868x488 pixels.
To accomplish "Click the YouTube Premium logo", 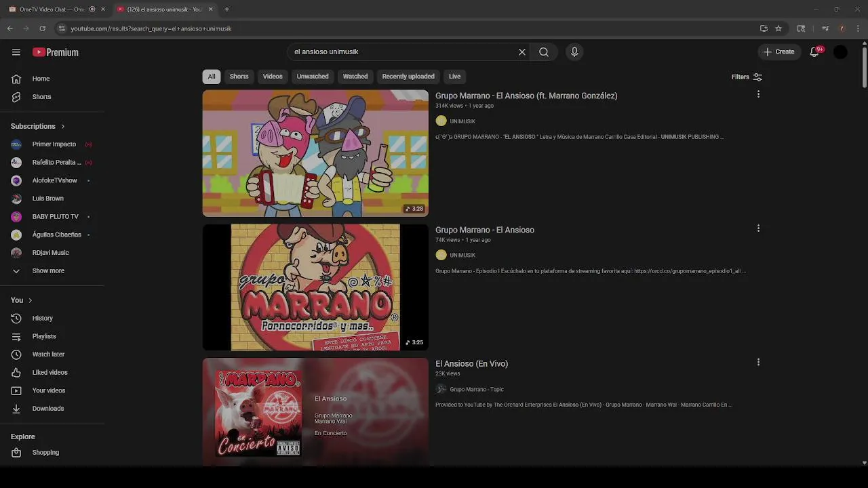I will pyautogui.click(x=56, y=52).
